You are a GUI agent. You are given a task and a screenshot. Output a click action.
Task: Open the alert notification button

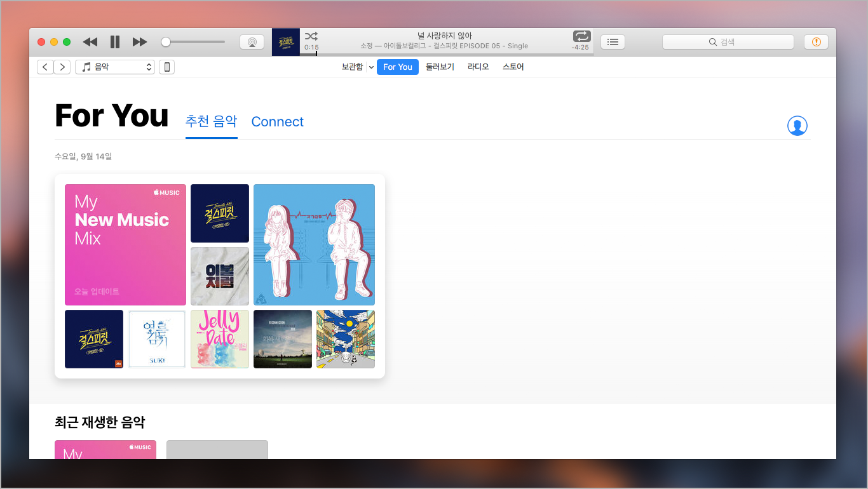pos(816,42)
